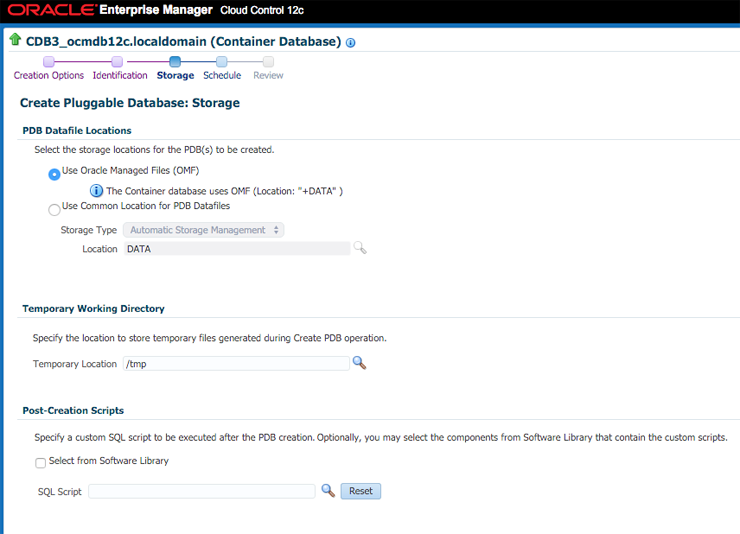Click the blue info icon beside OMF message
Screen dimensions: 740x534
96,191
